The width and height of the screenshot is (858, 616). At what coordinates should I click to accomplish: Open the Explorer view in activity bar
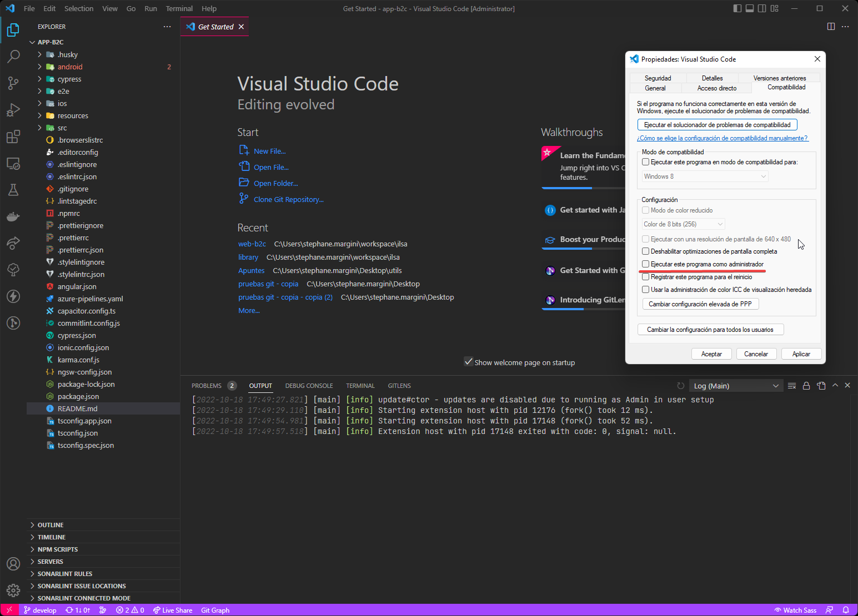click(x=13, y=29)
